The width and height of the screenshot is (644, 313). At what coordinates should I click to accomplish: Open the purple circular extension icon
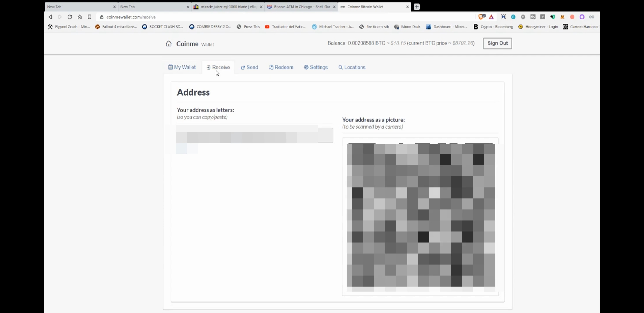(582, 17)
